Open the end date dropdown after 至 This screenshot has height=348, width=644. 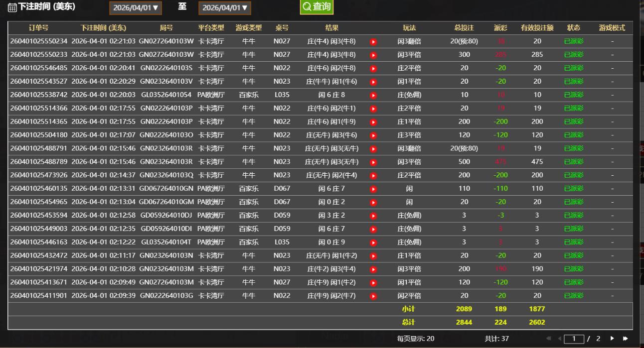(225, 8)
